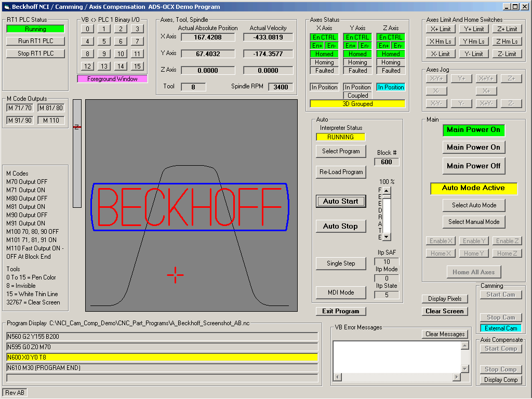Click the green Main Power On indicator

click(474, 130)
